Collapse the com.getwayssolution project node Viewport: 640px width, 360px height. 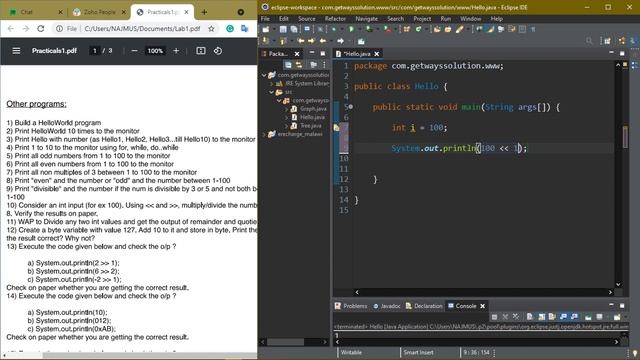tap(264, 75)
